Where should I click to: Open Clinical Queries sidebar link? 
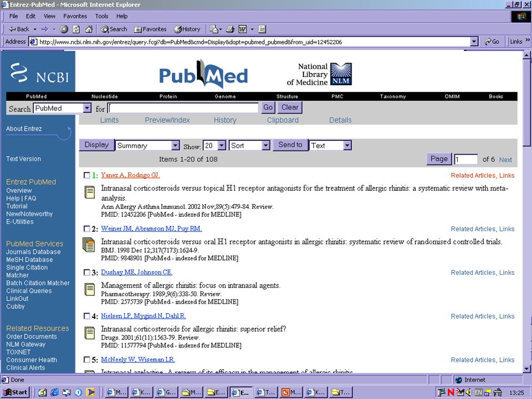pos(29,291)
